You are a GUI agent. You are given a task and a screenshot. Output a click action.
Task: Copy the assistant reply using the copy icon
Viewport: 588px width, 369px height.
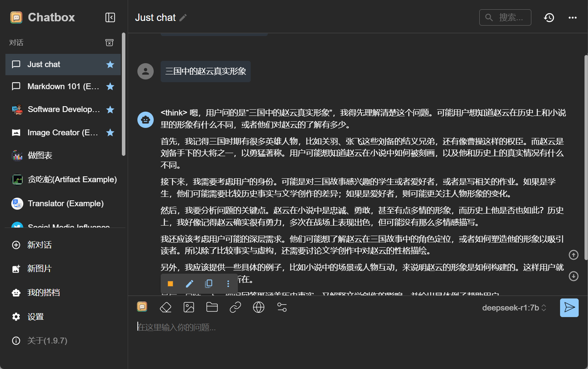[x=208, y=283]
